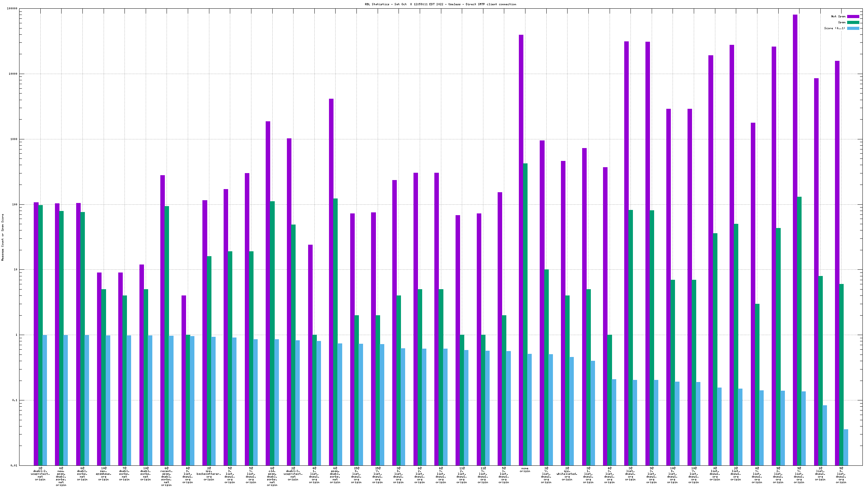Screen dimensions: 868x488
Task: Click the 'ips.backscatterer.org' x-axis label
Action: (209, 474)
